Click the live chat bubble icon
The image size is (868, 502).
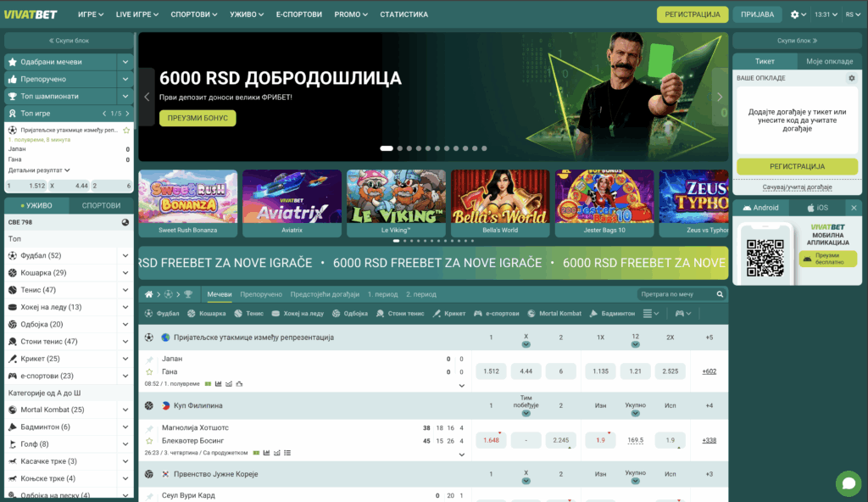pos(848,482)
